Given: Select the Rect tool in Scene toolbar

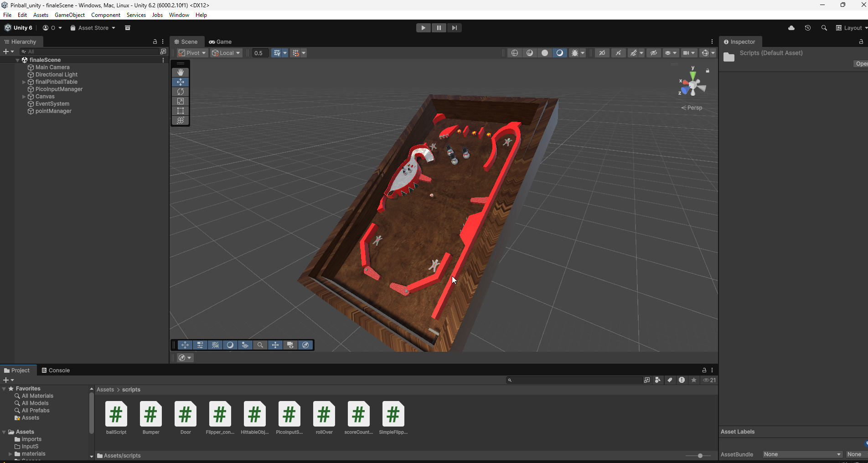Looking at the screenshot, I should tap(180, 111).
